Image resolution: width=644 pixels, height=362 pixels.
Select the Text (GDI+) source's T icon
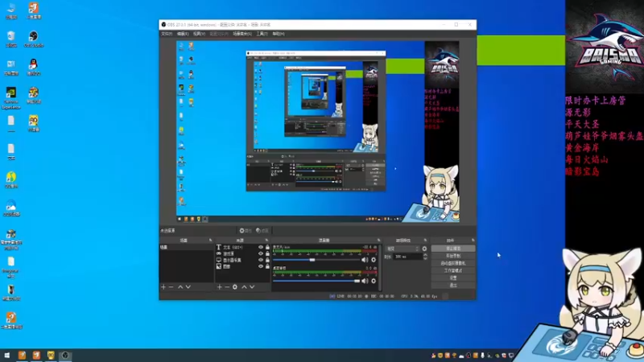coord(218,248)
